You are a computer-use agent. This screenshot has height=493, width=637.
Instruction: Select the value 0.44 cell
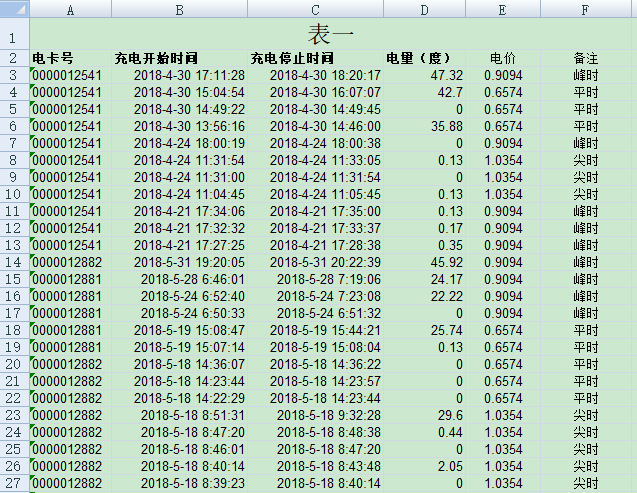(x=424, y=432)
